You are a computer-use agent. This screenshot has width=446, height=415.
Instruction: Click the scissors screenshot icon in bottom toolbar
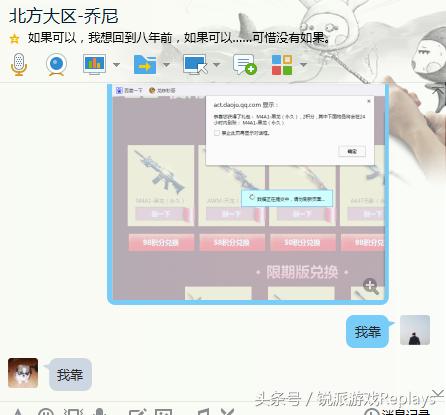pyautogui.click(x=228, y=412)
